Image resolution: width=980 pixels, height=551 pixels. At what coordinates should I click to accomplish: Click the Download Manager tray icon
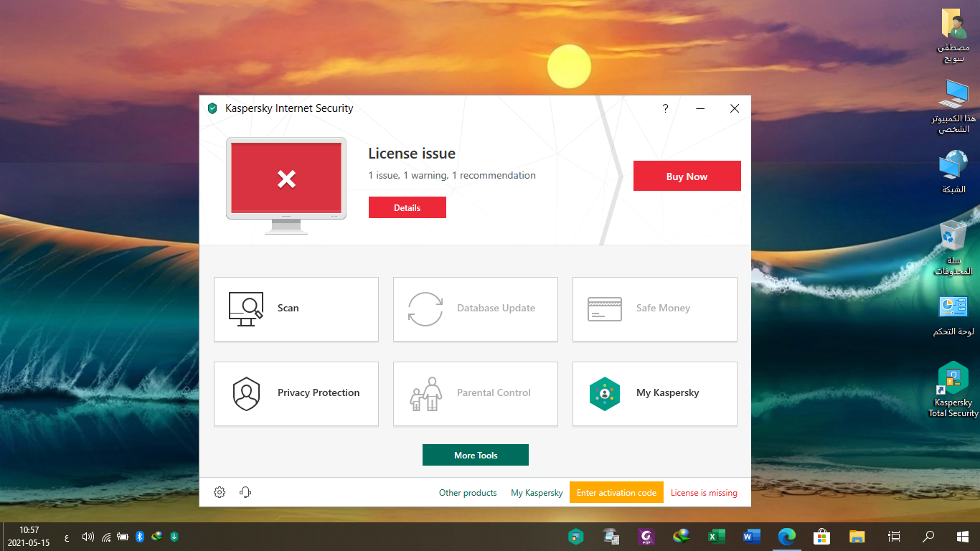156,536
